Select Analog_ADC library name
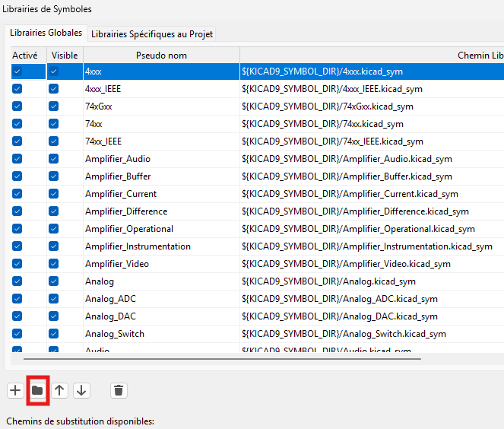This screenshot has height=429, width=504. [x=161, y=299]
